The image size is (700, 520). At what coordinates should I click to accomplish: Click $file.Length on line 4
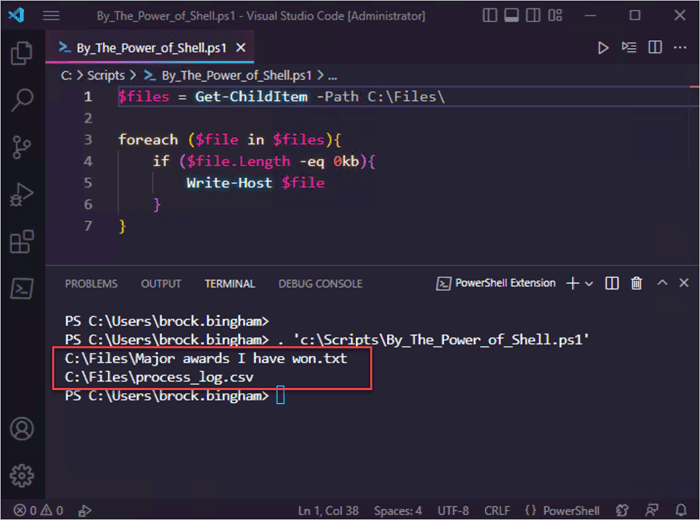point(239,161)
